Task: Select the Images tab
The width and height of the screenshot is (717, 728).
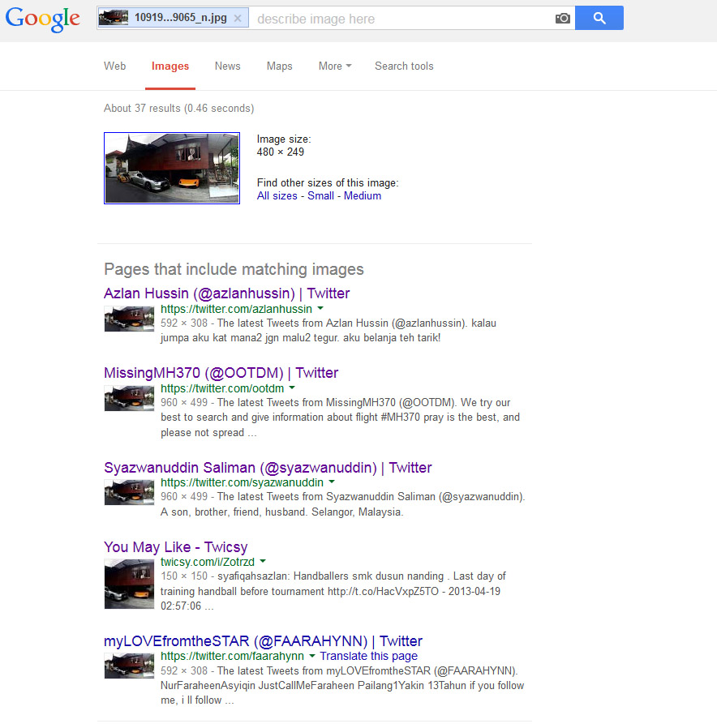Action: tap(170, 66)
